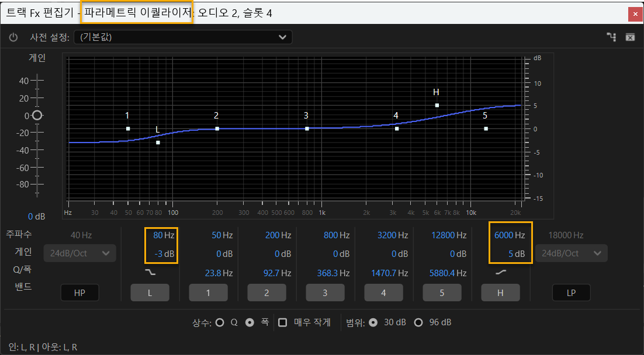
Task: Click the 3200 Hz band 4 frequency
Action: click(x=393, y=235)
